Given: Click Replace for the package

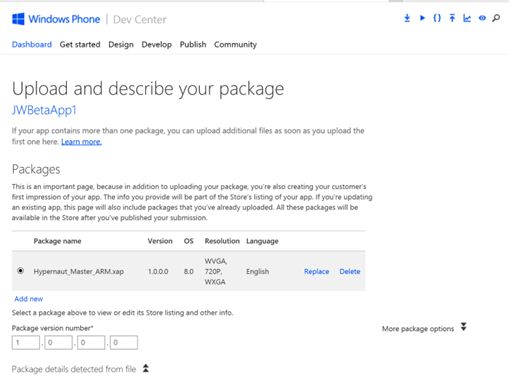Looking at the screenshot, I should tap(316, 271).
